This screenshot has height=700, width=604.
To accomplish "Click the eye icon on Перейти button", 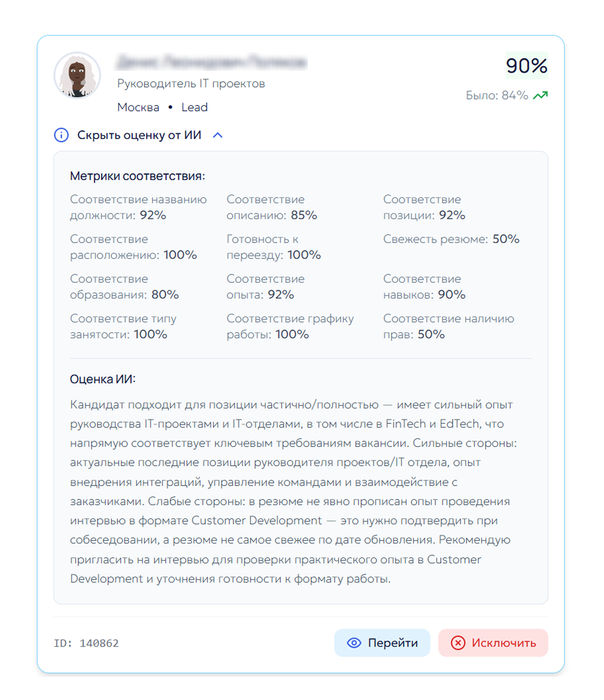I will (354, 643).
